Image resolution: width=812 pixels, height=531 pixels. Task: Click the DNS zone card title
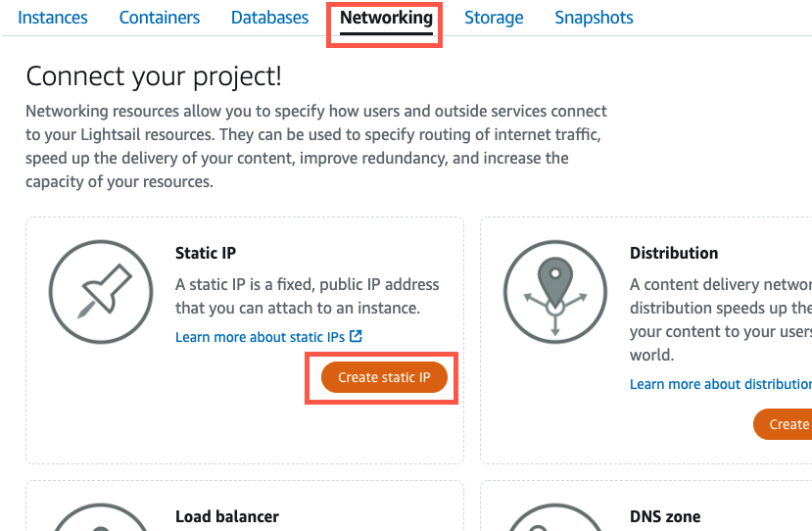(x=665, y=516)
